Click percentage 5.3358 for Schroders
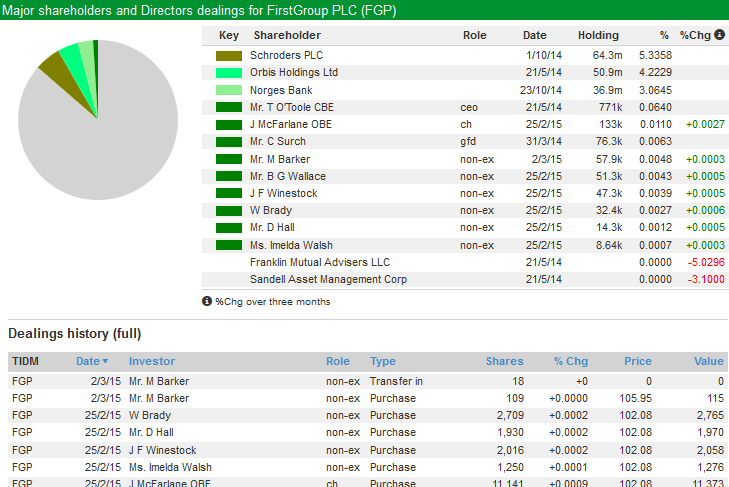This screenshot has width=729, height=487. [x=655, y=55]
